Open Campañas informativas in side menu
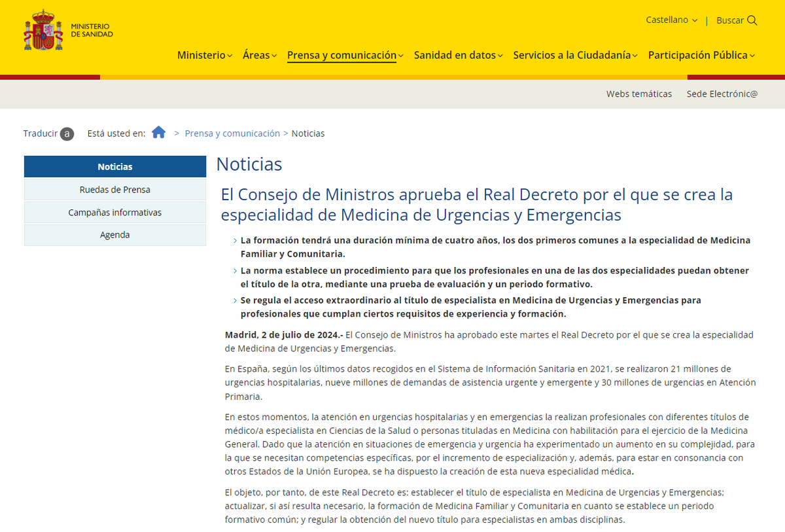This screenshot has height=532, width=785. tap(115, 213)
